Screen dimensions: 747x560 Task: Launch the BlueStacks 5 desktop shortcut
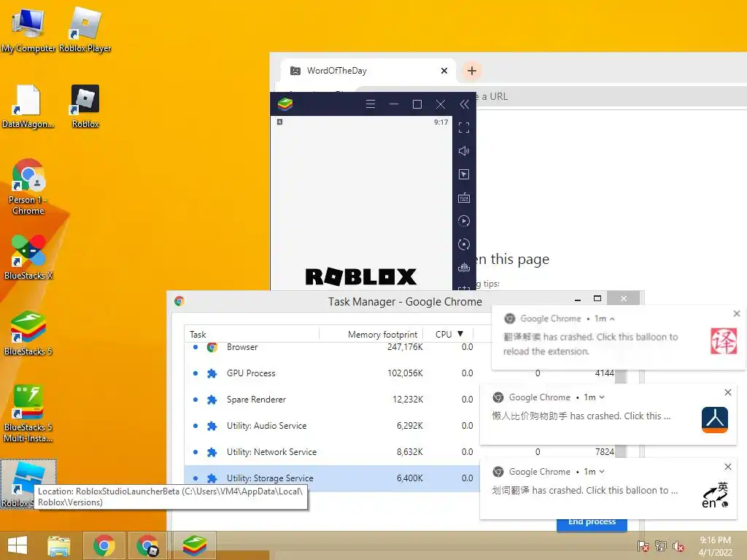[28, 333]
